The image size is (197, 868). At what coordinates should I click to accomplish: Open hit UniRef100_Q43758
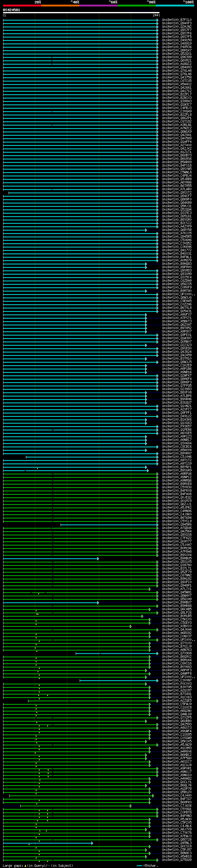[x=176, y=78]
